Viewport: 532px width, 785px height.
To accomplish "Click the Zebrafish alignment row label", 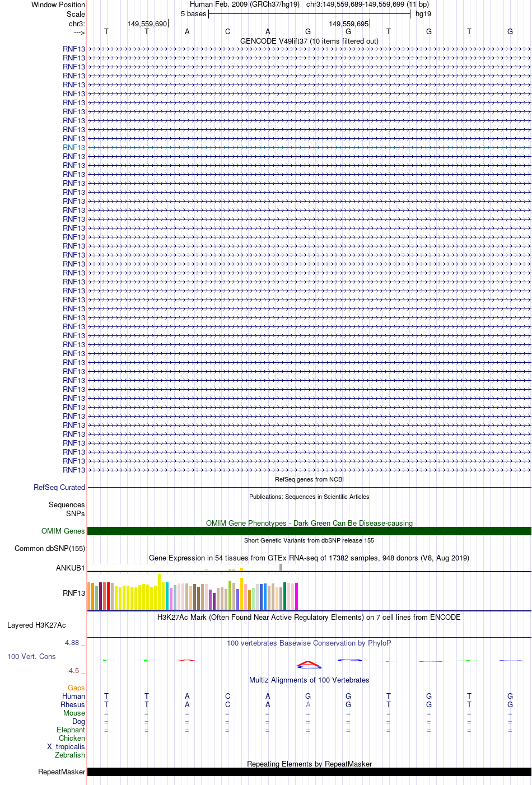I will tap(70, 755).
